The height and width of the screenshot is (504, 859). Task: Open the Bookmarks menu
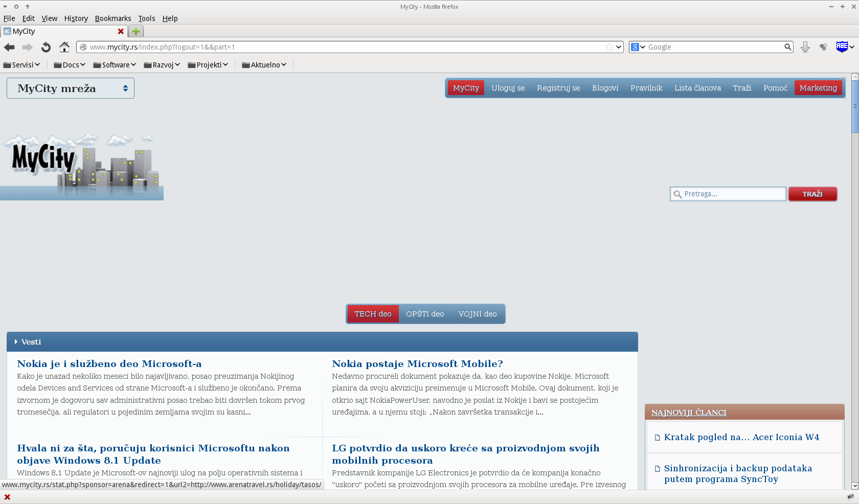coord(113,18)
